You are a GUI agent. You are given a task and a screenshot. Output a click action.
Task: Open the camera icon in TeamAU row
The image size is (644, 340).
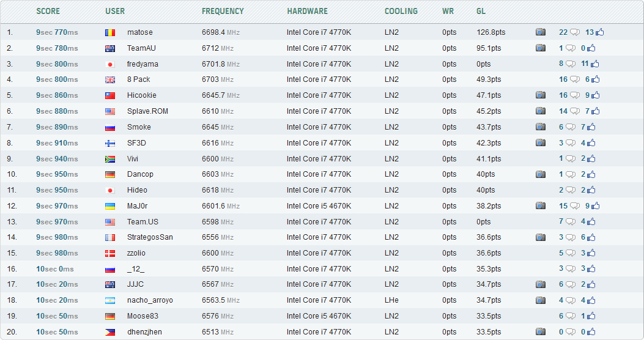pos(541,48)
